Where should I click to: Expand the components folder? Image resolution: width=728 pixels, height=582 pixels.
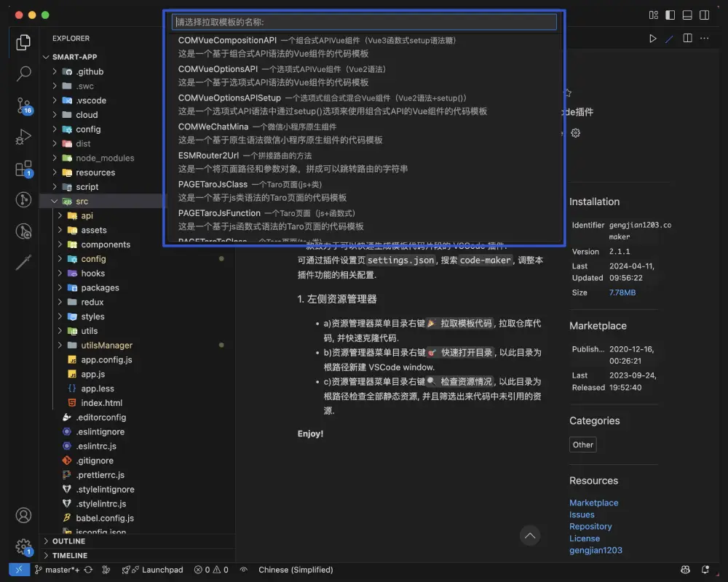[106, 244]
